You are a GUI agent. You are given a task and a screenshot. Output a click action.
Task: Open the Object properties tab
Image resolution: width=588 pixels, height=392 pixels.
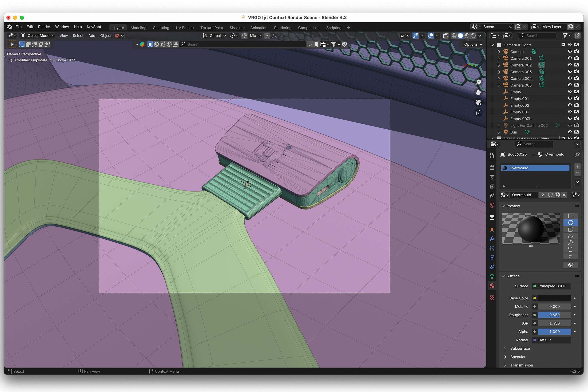[492, 229]
